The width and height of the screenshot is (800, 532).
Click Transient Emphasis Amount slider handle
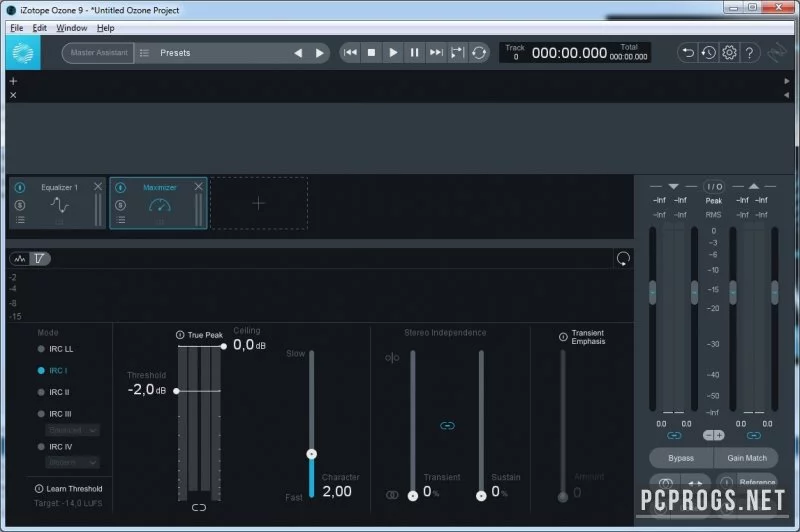pos(563,496)
